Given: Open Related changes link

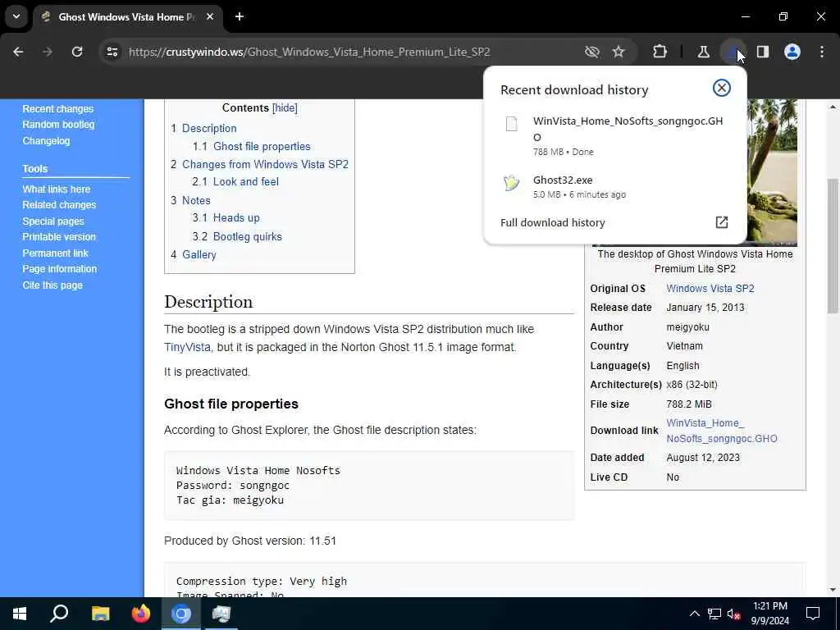Looking at the screenshot, I should point(59,204).
